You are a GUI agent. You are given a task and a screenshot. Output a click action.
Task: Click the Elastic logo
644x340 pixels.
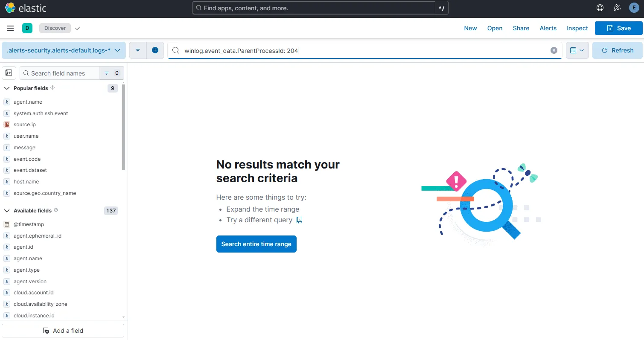[x=26, y=8]
